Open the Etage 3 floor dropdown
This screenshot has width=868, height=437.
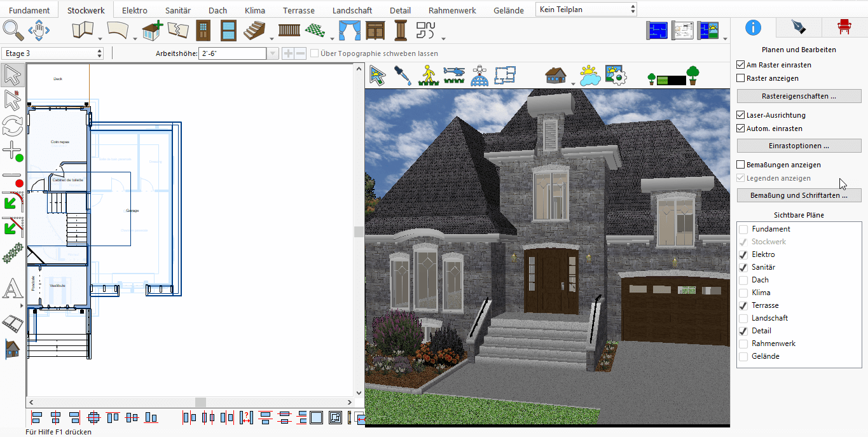(x=53, y=53)
